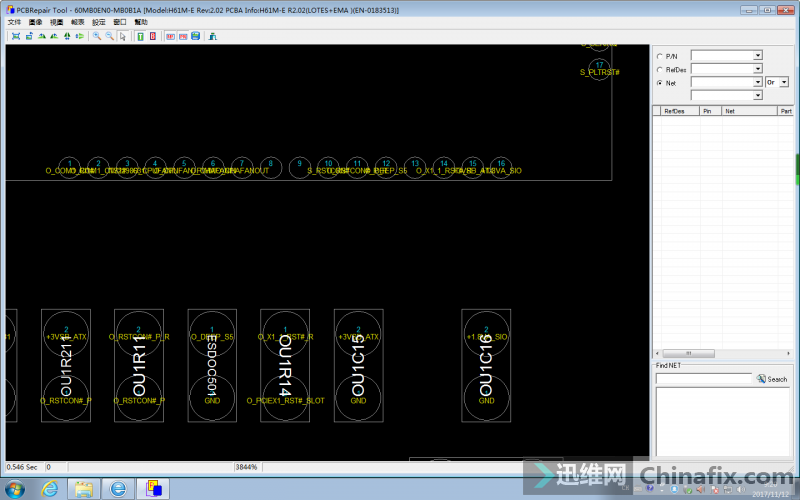Open the 窗口 menu
The height and width of the screenshot is (500, 800).
coord(119,22)
